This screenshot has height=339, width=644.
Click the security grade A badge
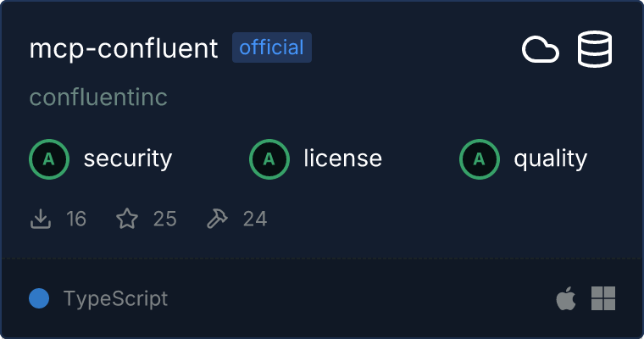49,158
